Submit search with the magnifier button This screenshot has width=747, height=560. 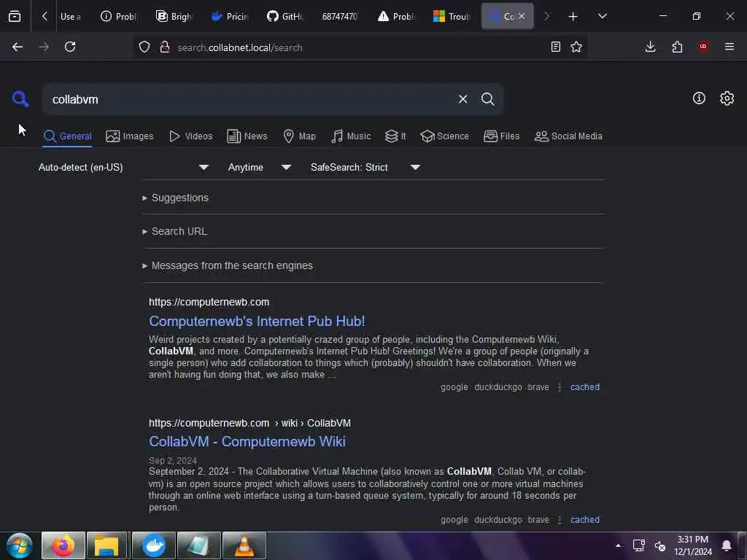coord(487,99)
